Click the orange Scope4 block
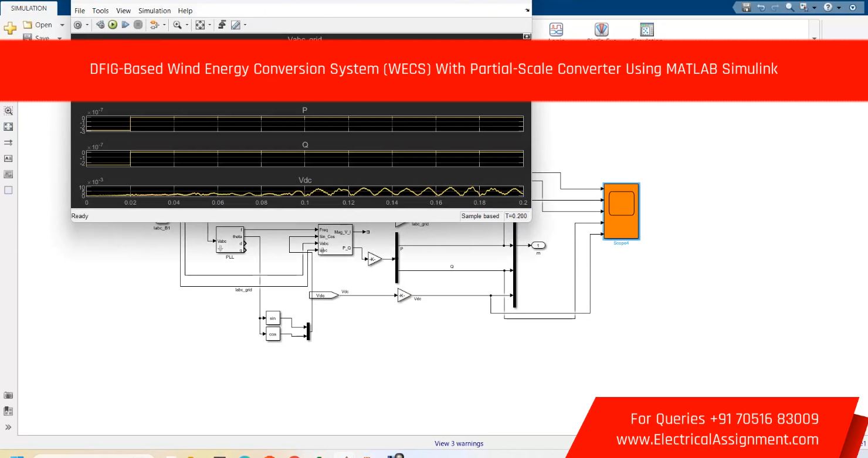This screenshot has height=458, width=868. tap(621, 211)
